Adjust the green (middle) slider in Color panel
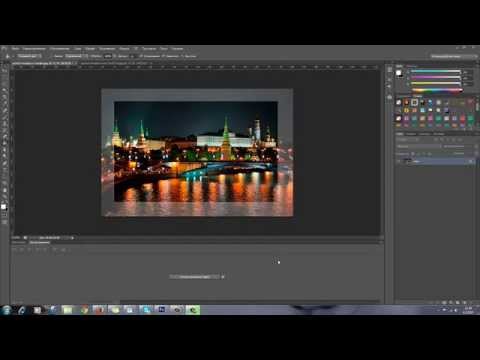Screen dimensions: 480x360 tap(435, 77)
